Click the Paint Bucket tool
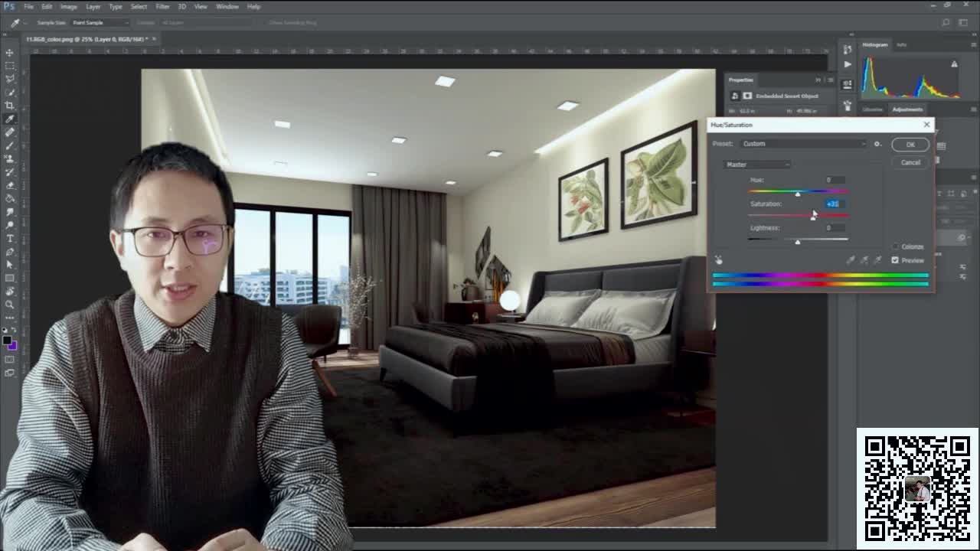The height and width of the screenshot is (551, 980). pyautogui.click(x=10, y=199)
